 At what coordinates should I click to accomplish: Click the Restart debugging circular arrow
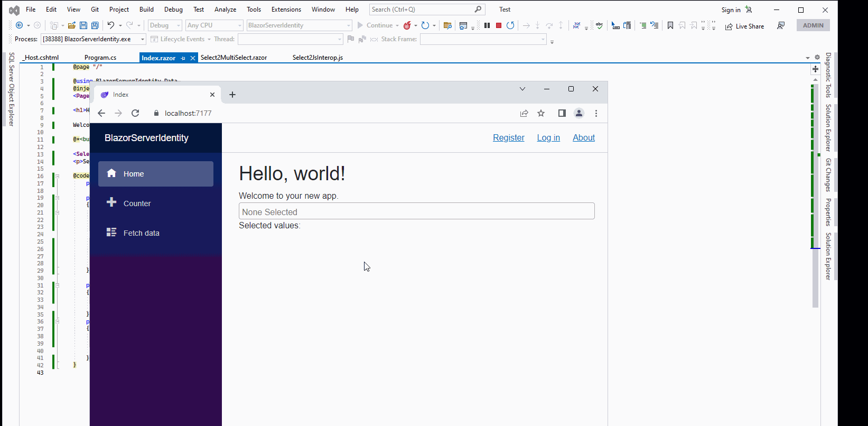coord(510,25)
